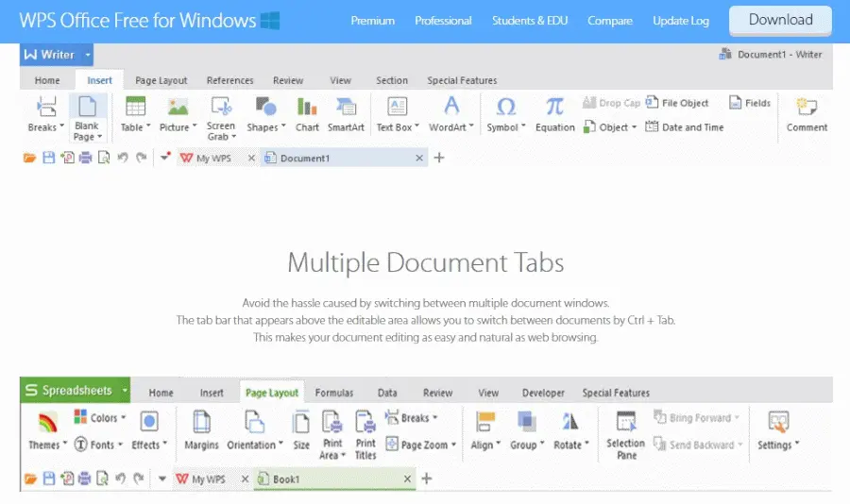This screenshot has width=850, height=504.
Task: Open the Section tab in Writer
Action: (392, 80)
